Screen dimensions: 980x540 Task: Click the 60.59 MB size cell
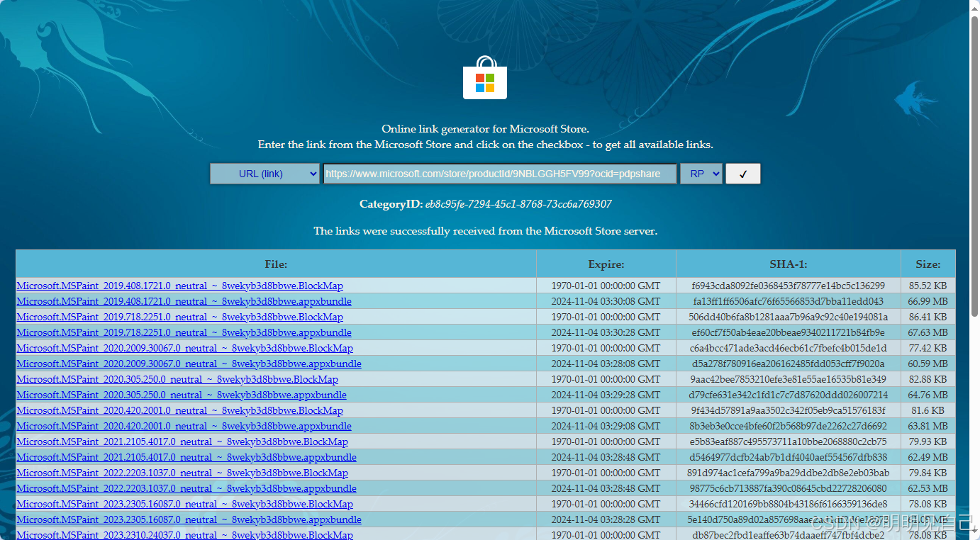[928, 364]
